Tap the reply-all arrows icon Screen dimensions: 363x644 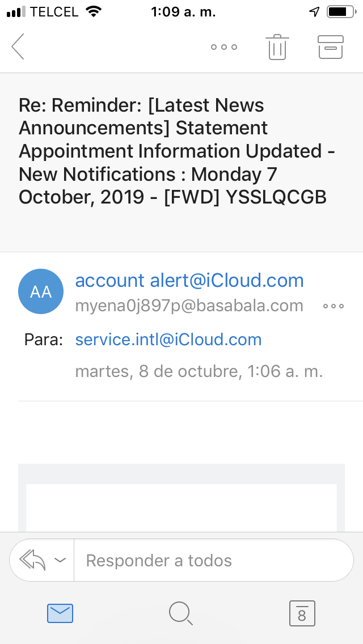coord(32,560)
